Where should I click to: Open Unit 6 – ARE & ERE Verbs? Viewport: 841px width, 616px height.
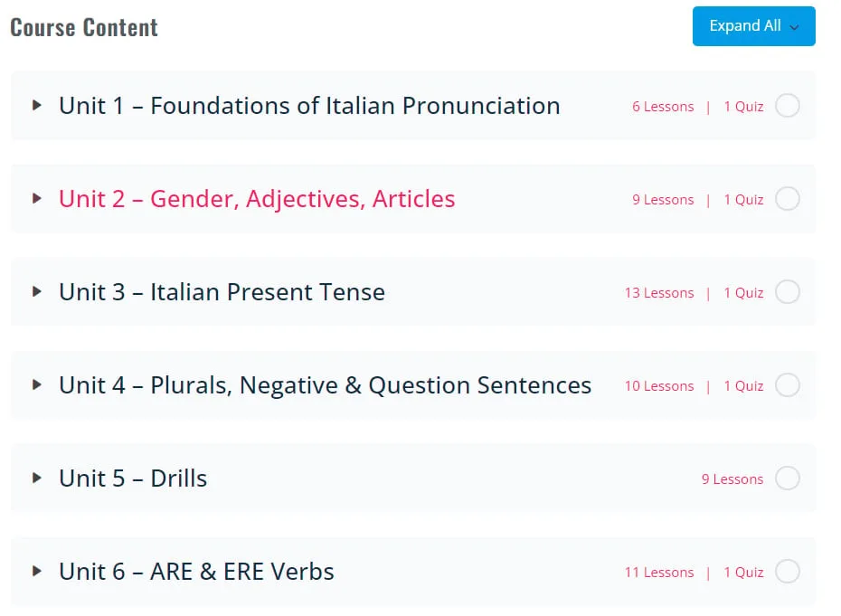point(196,572)
